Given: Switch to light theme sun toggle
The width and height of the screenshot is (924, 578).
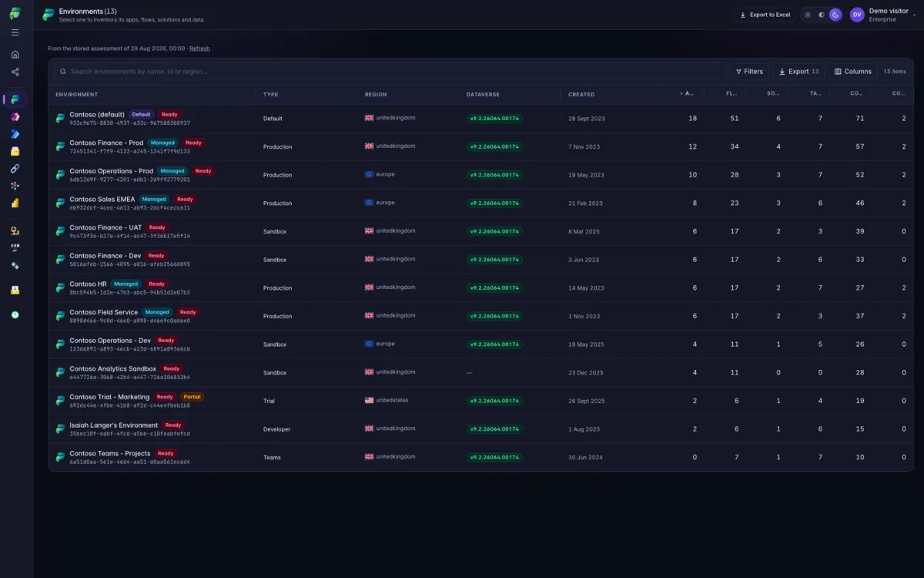Looking at the screenshot, I should [808, 15].
